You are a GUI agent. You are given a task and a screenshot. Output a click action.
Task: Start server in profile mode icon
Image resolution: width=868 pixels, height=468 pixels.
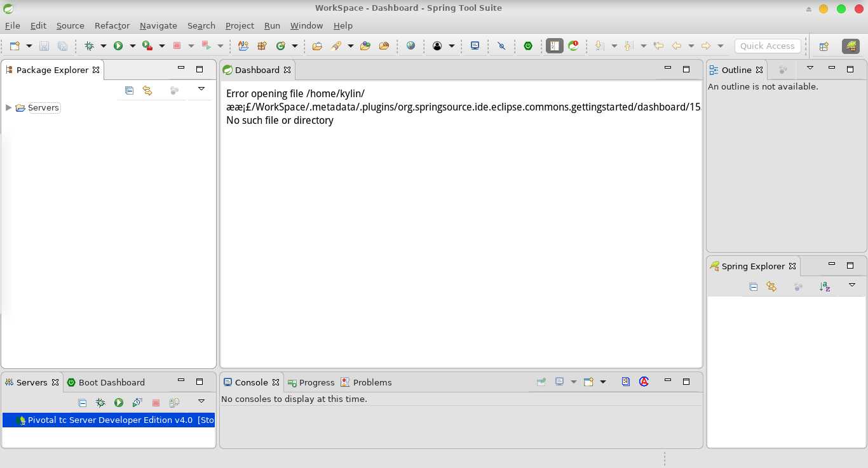tap(137, 403)
